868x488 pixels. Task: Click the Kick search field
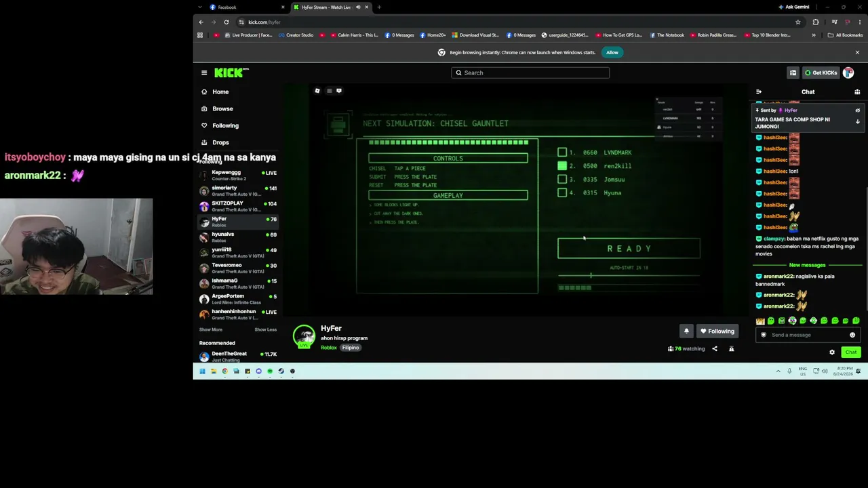(x=530, y=73)
